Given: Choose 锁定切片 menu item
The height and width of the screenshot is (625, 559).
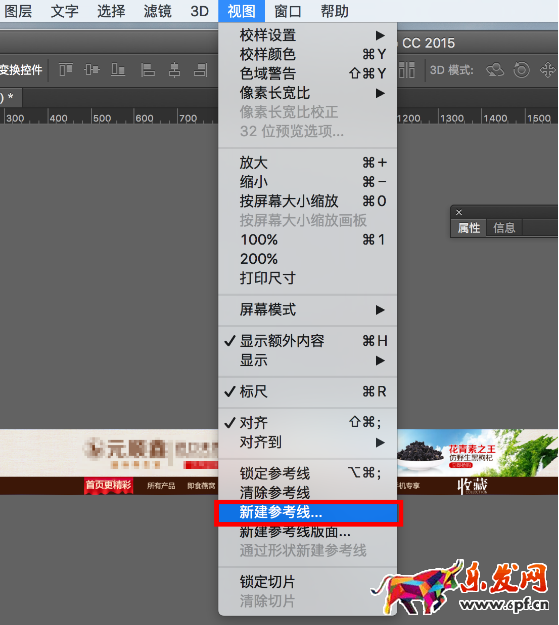Looking at the screenshot, I should tap(307, 582).
